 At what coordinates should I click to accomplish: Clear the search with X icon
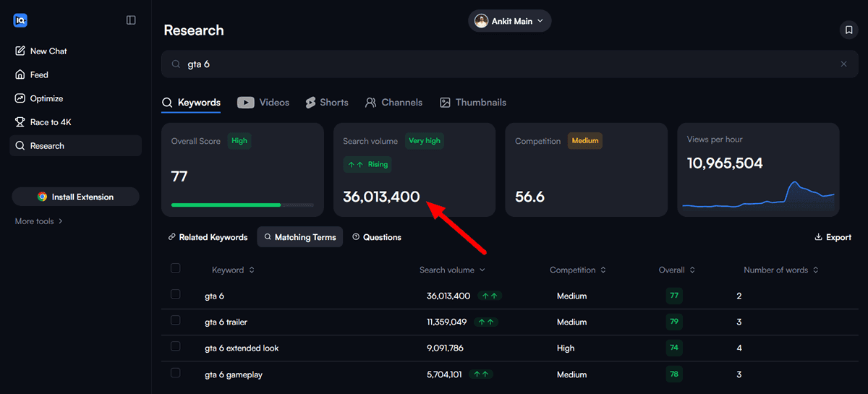click(843, 64)
